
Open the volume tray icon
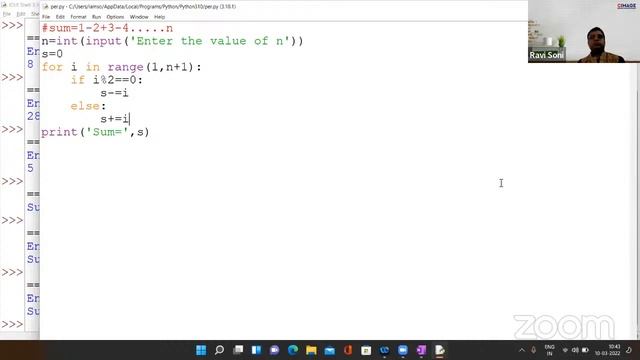[575, 350]
